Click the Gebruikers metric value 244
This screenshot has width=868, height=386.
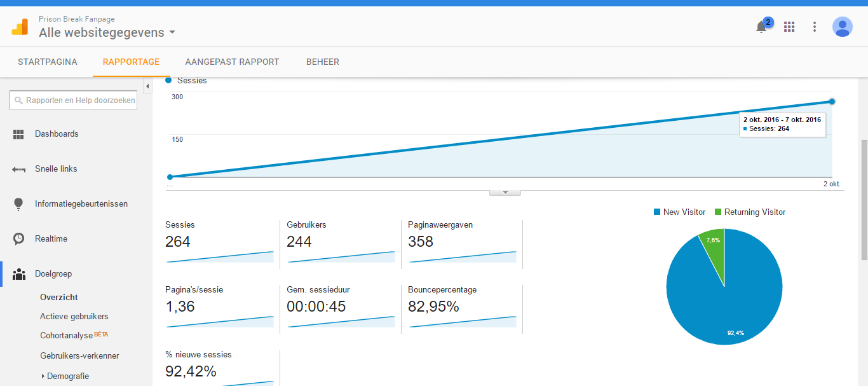(x=299, y=242)
